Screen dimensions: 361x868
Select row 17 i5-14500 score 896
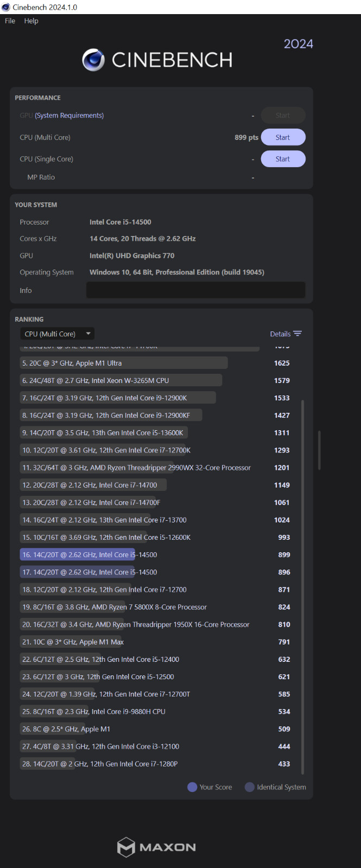point(156,572)
